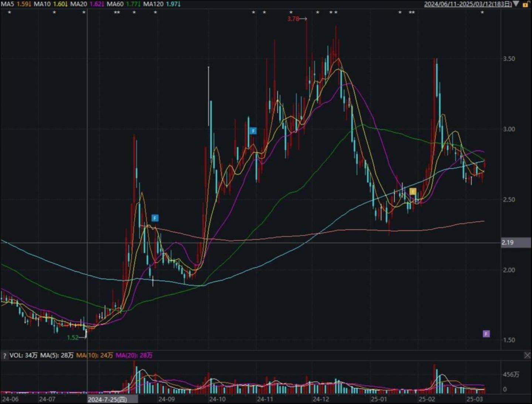Click the 25-03 date axis label
The width and height of the screenshot is (532, 404).
click(475, 399)
